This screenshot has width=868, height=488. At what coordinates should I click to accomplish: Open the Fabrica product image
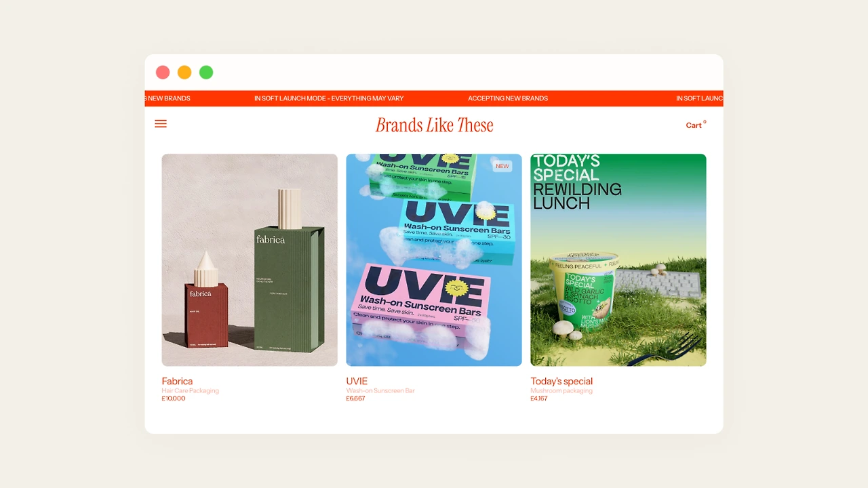point(250,260)
